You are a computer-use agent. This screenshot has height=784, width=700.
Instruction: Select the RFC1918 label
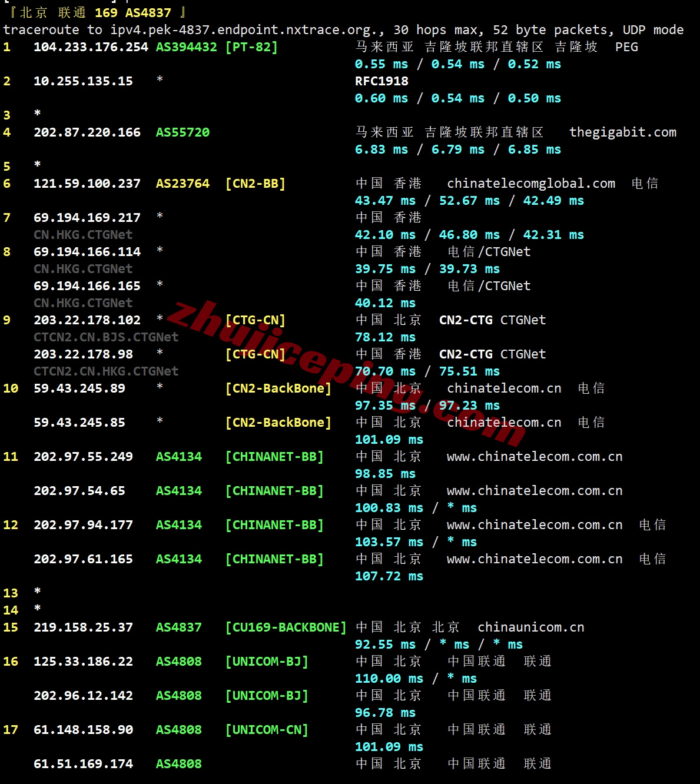point(381,81)
